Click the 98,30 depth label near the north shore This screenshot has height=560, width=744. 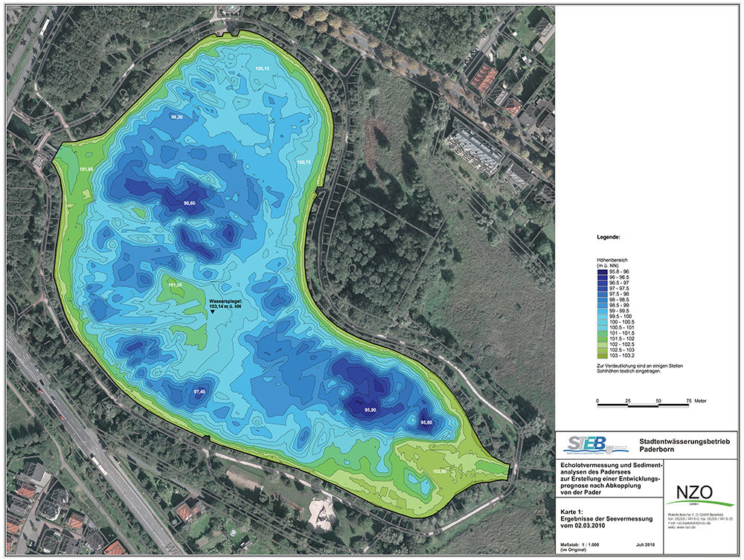(179, 118)
